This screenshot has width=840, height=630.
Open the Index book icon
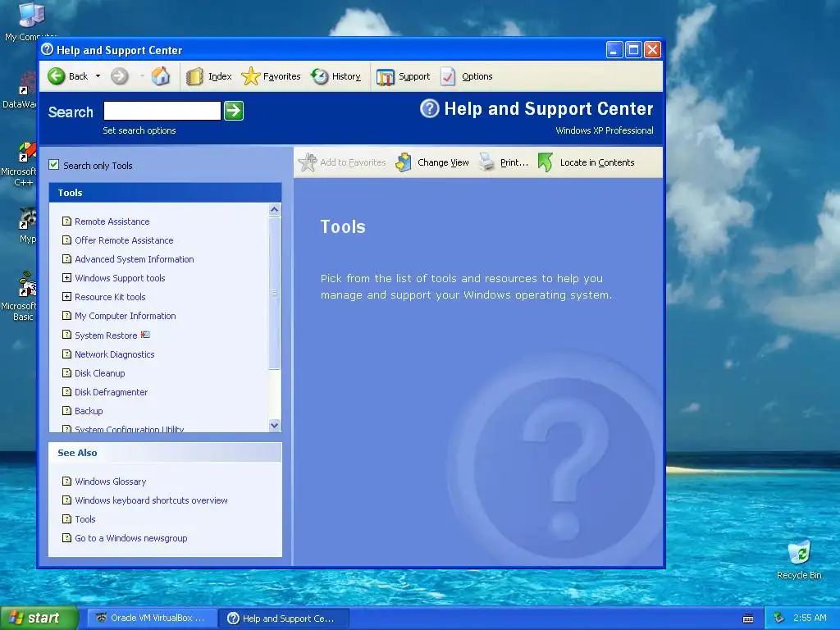point(194,76)
